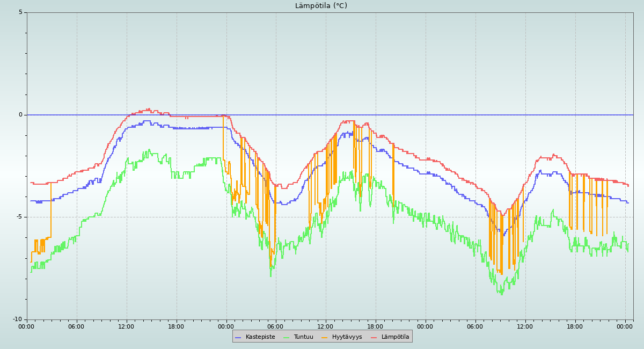
Task: Click the orange Hyytävyys legend line marker
Action: coord(325,337)
